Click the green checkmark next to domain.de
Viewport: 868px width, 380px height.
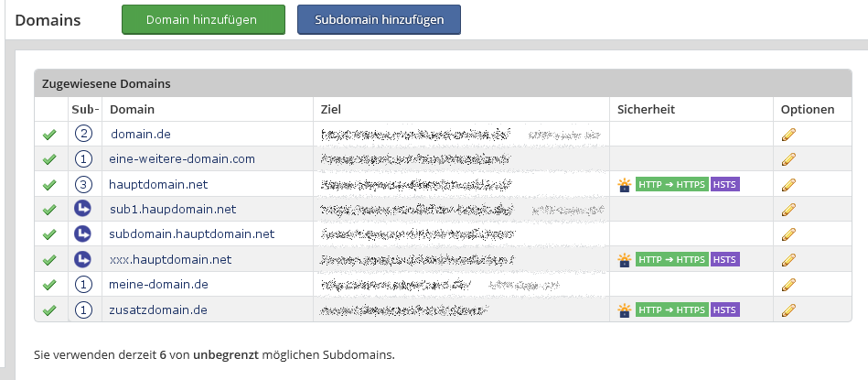click(x=49, y=136)
